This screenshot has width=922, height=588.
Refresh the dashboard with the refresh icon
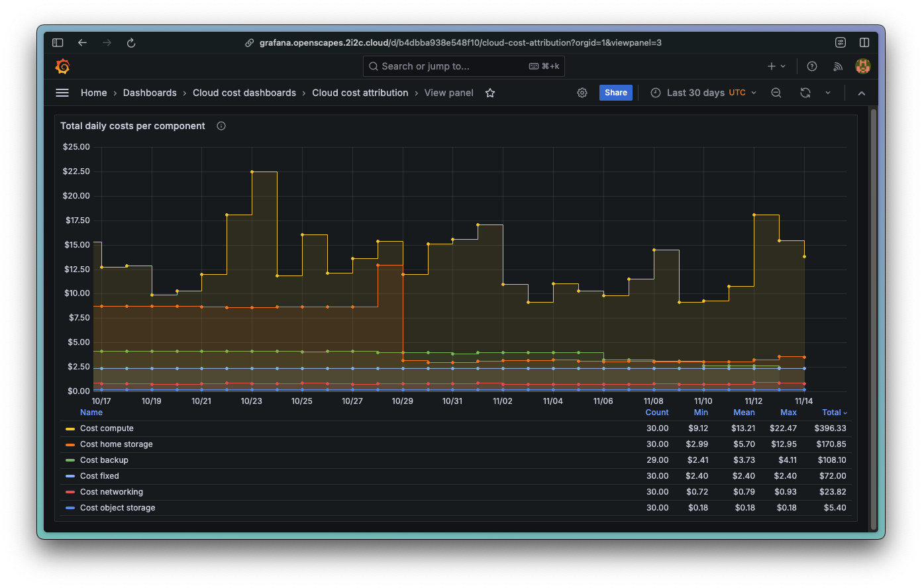tap(805, 93)
